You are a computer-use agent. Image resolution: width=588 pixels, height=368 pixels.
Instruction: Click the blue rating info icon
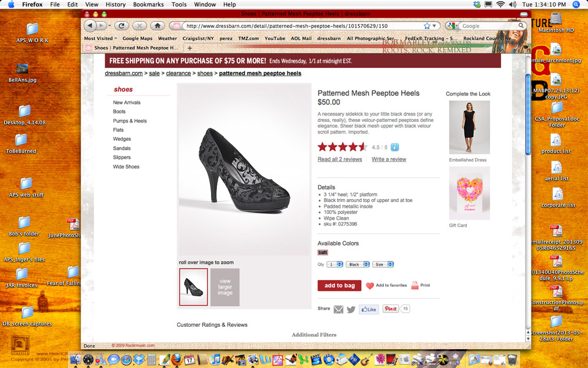coord(395,147)
